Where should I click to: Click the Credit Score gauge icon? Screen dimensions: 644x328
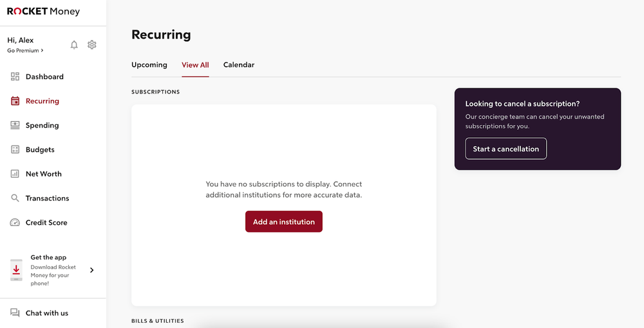coord(15,223)
